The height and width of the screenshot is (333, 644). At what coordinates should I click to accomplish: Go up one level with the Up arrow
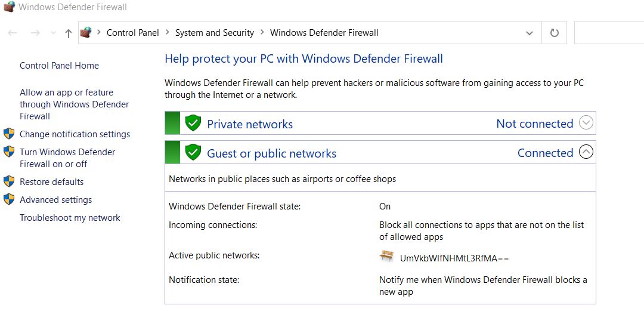pos(68,33)
